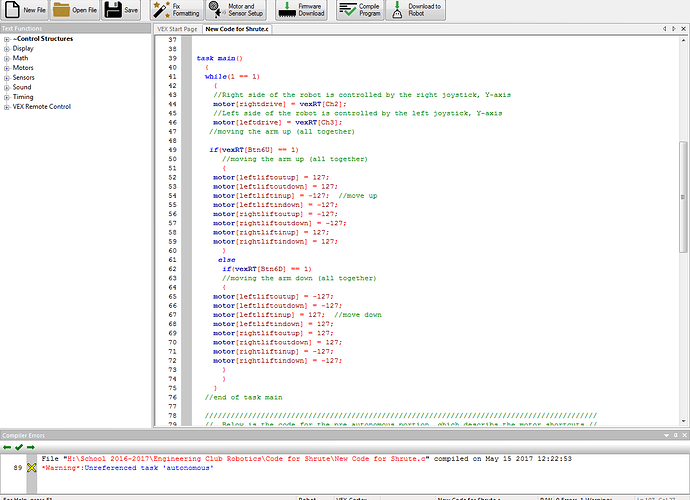Run Fix Formatting on code

click(176, 10)
